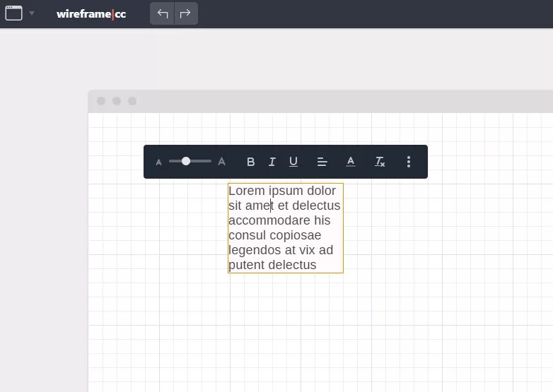The height and width of the screenshot is (392, 553).
Task: Open the text color picker
Action: [x=351, y=162]
